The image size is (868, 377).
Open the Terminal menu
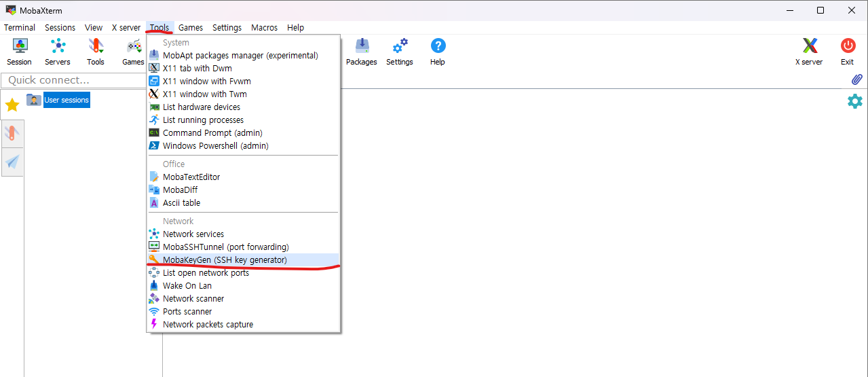click(20, 28)
